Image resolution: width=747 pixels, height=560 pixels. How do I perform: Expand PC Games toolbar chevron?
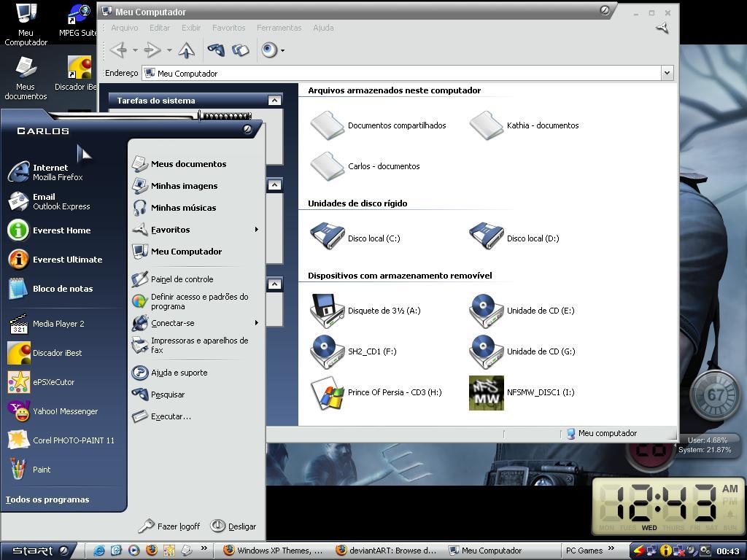(x=612, y=548)
